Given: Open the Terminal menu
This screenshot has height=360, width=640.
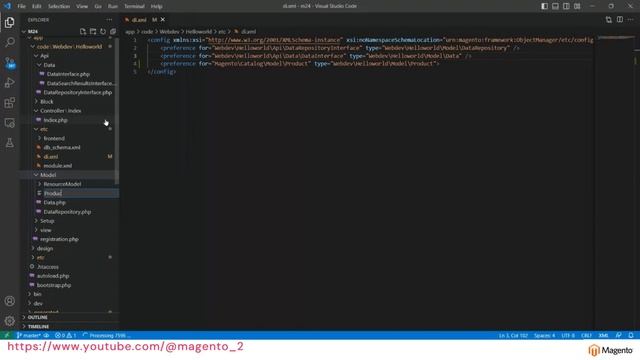Looking at the screenshot, I should (x=134, y=6).
